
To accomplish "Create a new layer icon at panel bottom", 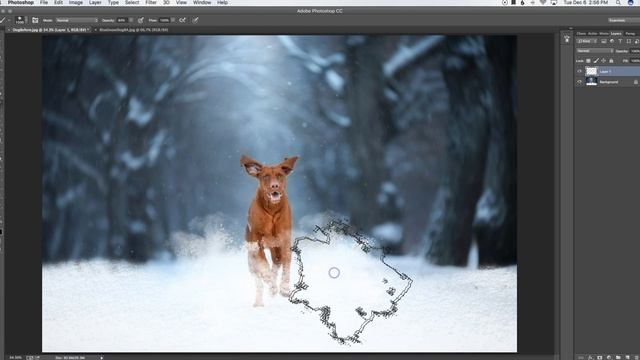I will 628,357.
